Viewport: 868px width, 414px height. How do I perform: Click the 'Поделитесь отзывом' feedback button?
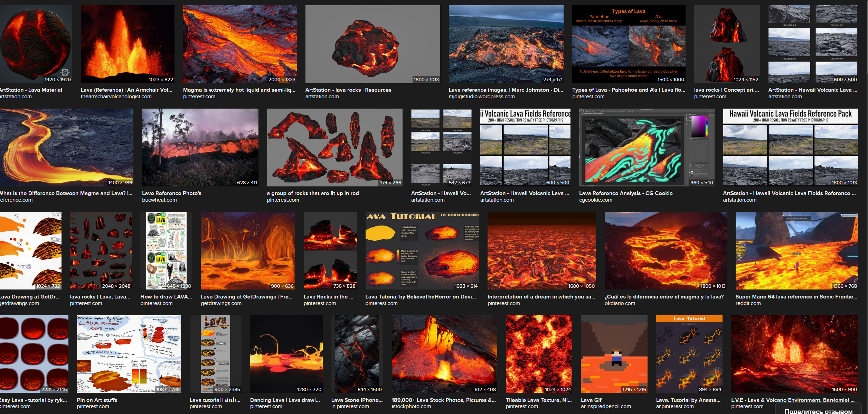point(818,411)
